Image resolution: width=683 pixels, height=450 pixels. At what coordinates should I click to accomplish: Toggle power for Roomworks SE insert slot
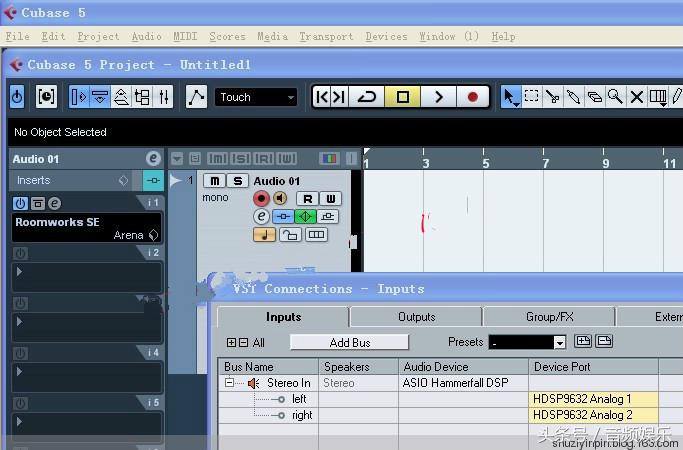click(20, 203)
